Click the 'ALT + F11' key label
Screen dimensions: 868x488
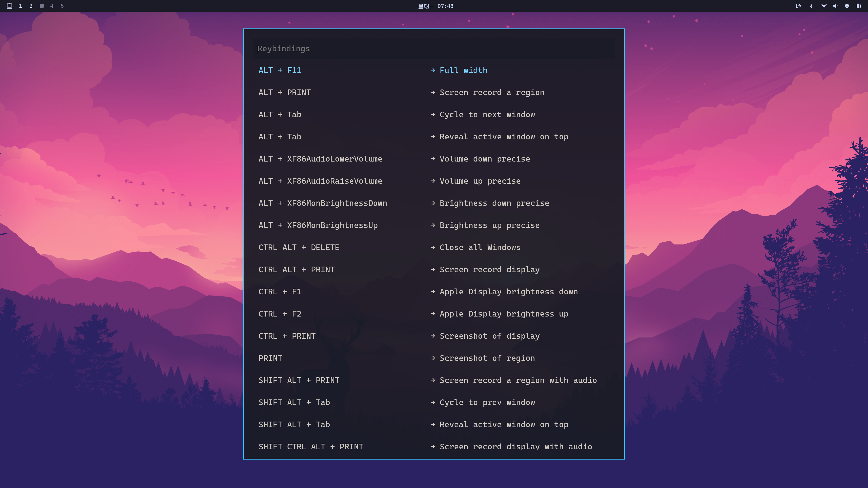(x=280, y=70)
